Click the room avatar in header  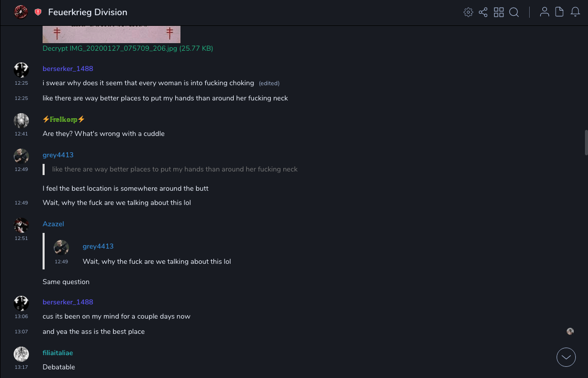tap(21, 12)
